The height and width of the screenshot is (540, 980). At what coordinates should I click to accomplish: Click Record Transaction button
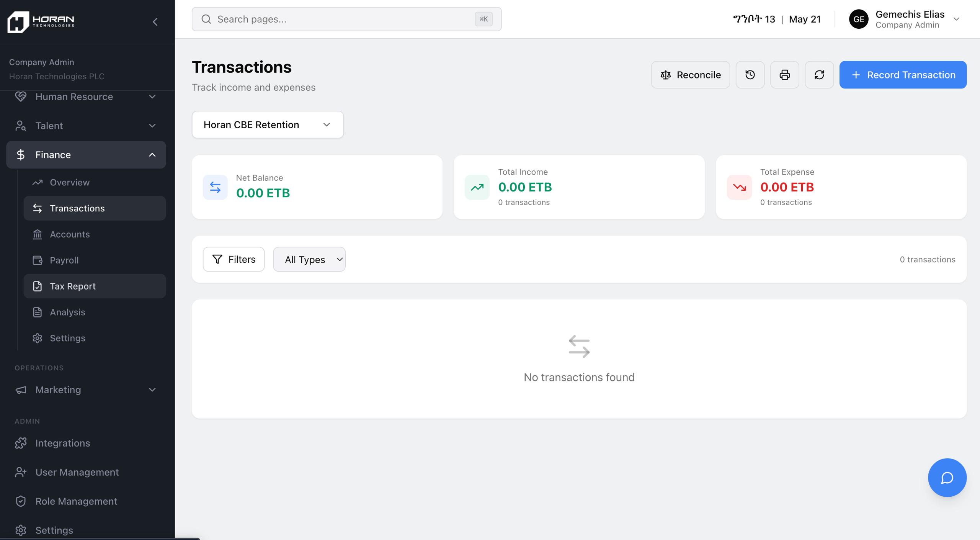coord(903,75)
